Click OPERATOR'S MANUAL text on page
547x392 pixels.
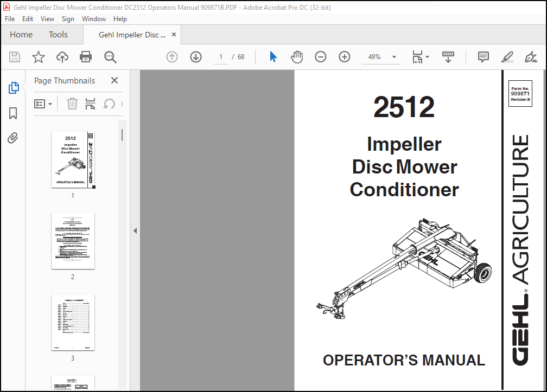[x=404, y=361]
